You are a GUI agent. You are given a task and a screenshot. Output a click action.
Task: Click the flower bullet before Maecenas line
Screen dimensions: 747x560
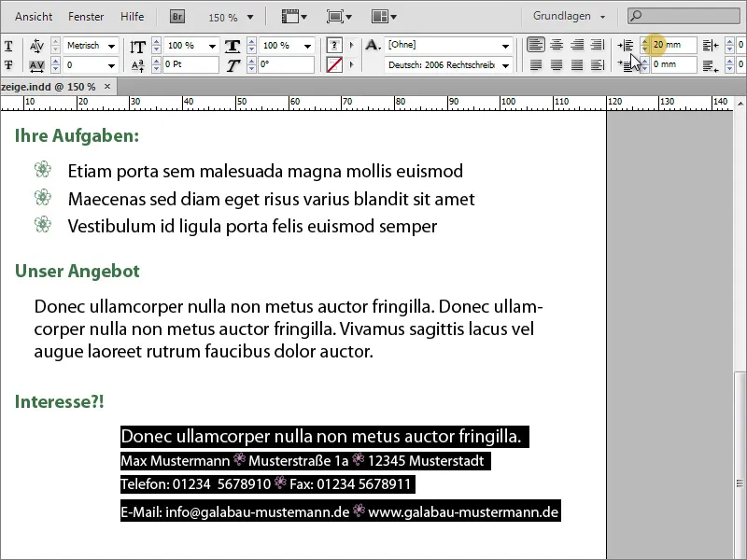(x=43, y=197)
